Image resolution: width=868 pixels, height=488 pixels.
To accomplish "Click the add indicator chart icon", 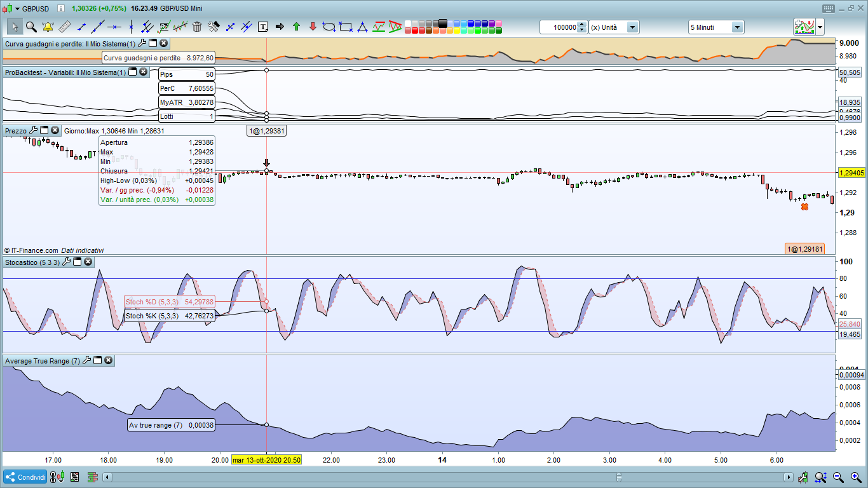I will 804,27.
